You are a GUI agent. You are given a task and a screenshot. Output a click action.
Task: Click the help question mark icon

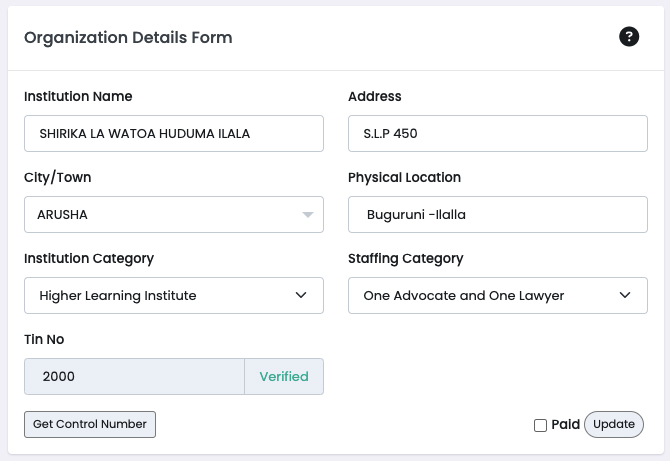(629, 37)
